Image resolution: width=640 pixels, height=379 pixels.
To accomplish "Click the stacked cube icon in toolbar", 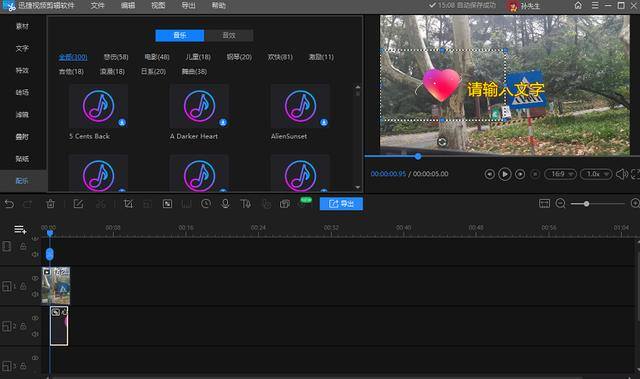I will tap(284, 204).
